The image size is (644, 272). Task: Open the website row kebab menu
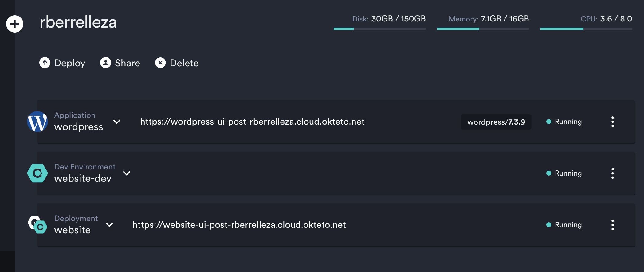[613, 225]
